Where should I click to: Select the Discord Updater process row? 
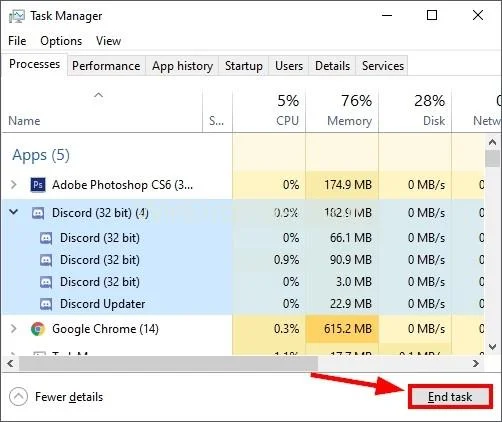[x=243, y=304]
